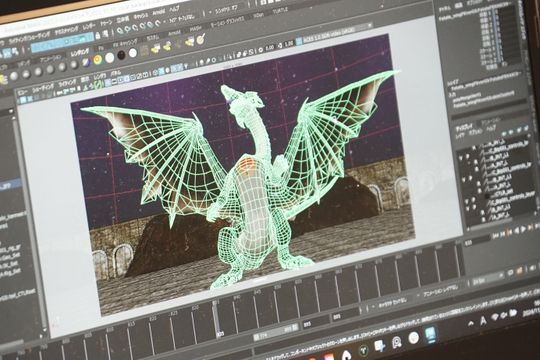Open the viewport シェーディング panel menu
Image resolution: width=540 pixels, height=360 pixels.
43,88
